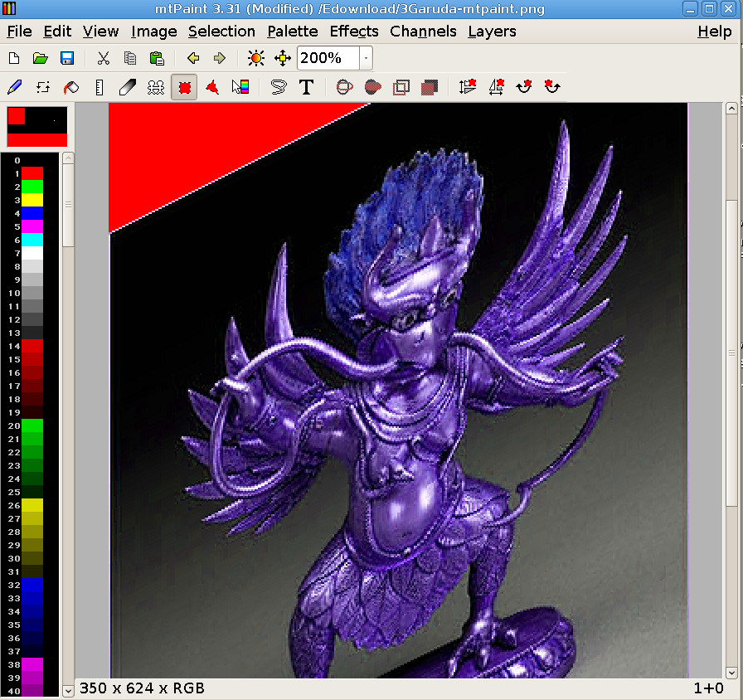Select the Flood Fill tool
Viewport: 743px width, 700px height.
71,87
